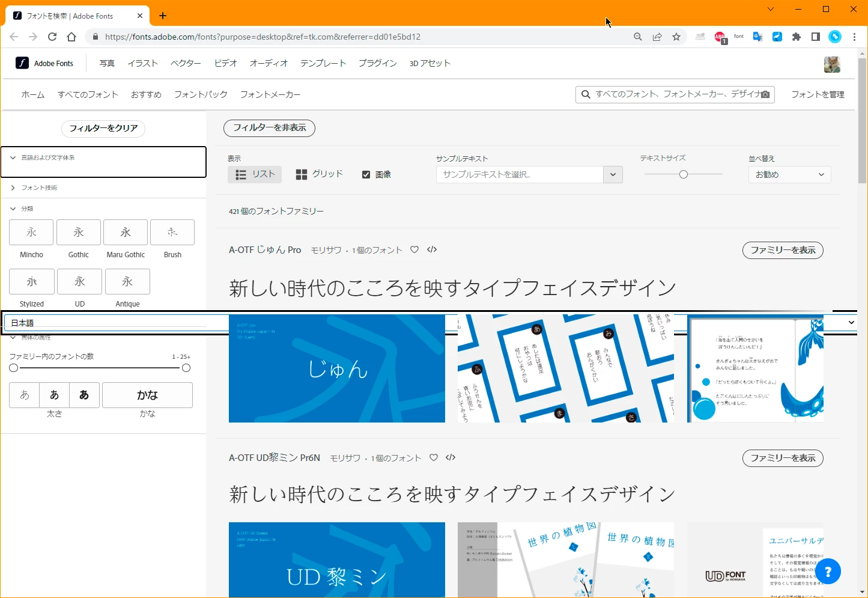Click the Adobe Fonts logo icon
The width and height of the screenshot is (868, 598).
22,63
